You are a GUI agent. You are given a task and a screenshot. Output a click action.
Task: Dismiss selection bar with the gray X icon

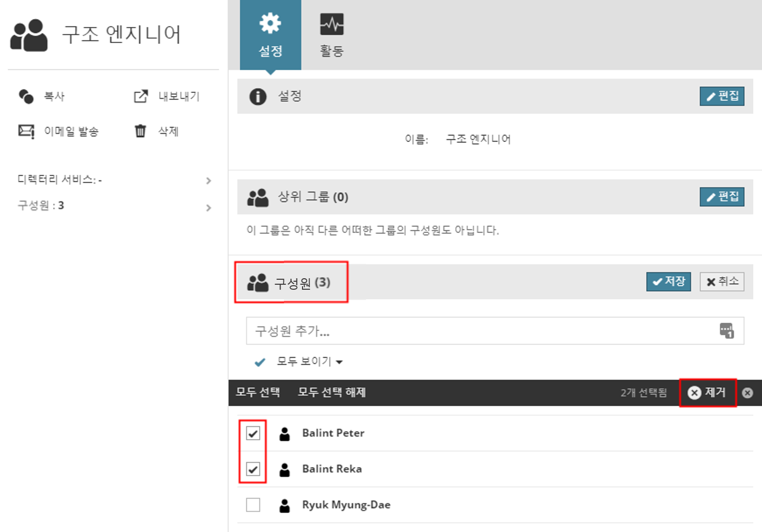(x=747, y=393)
